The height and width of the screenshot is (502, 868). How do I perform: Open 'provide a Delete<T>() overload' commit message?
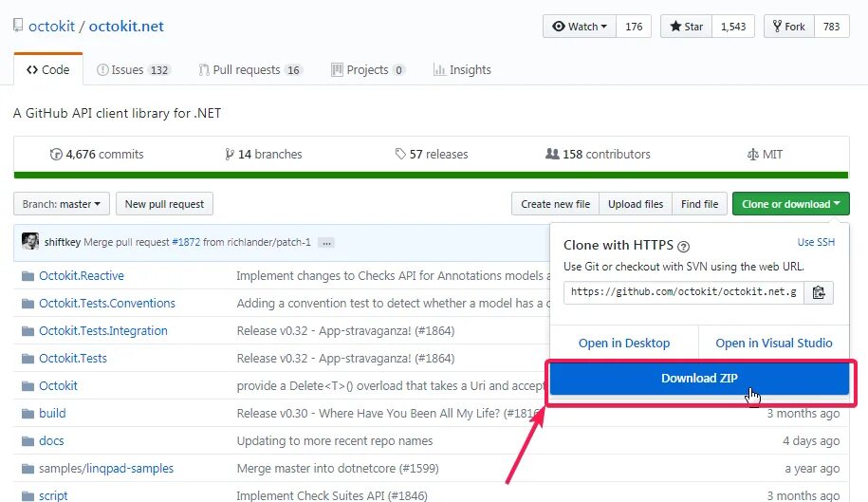pos(393,386)
